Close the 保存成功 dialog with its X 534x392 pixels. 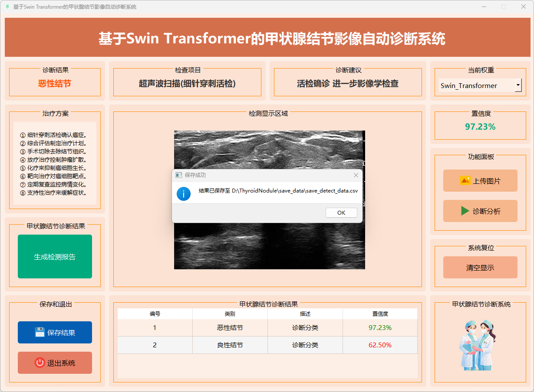(356, 175)
